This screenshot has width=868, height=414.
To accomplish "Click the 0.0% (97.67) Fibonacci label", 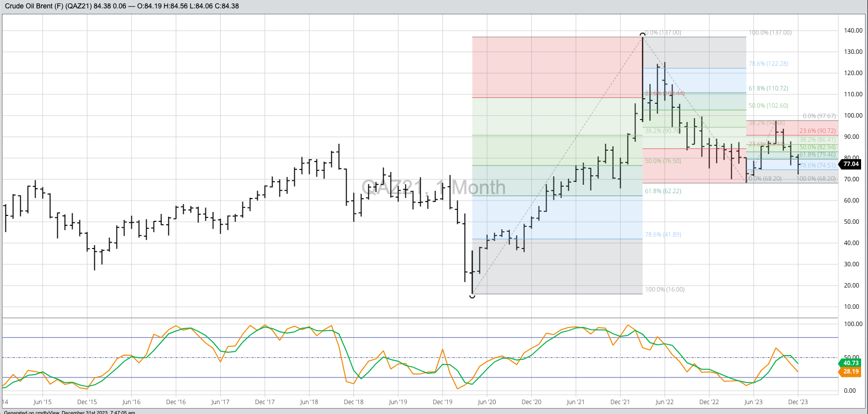I will coord(819,116).
